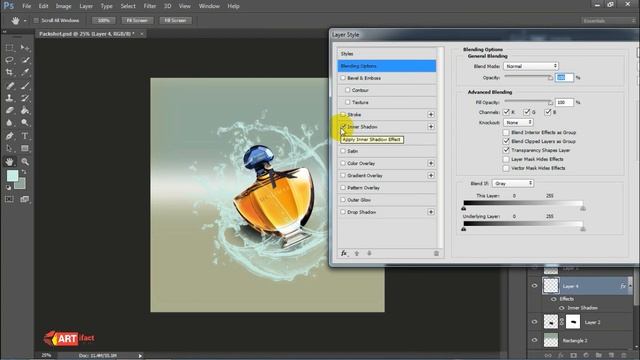The width and height of the screenshot is (640, 360).
Task: Enable the Bevel & Emboss checkbox
Action: coord(343,78)
